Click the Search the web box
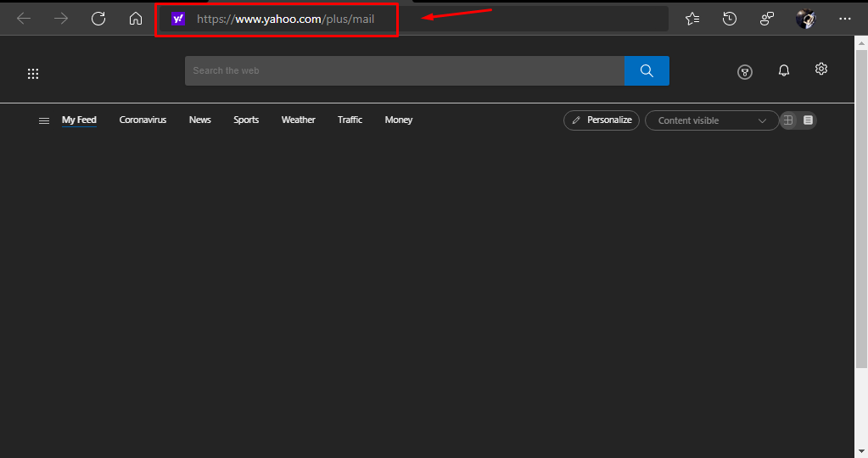The height and width of the screenshot is (458, 868). [405, 70]
